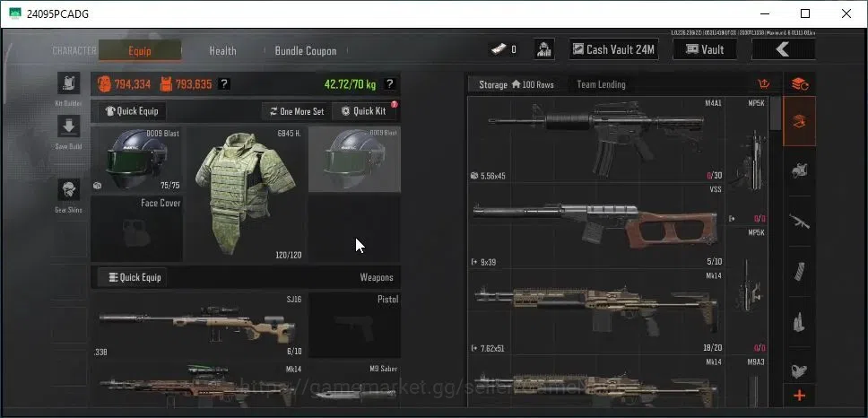
Task: Click the 9x39 caliber label
Action: click(487, 262)
